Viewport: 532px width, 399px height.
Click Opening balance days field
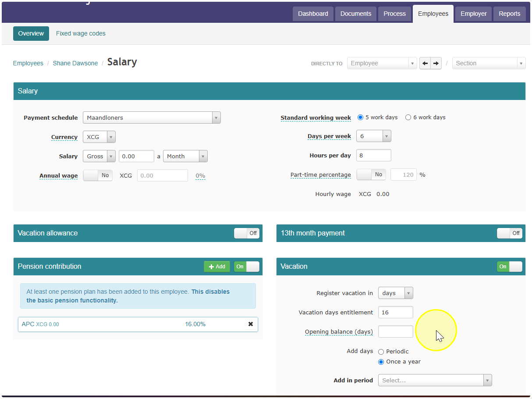pos(396,331)
